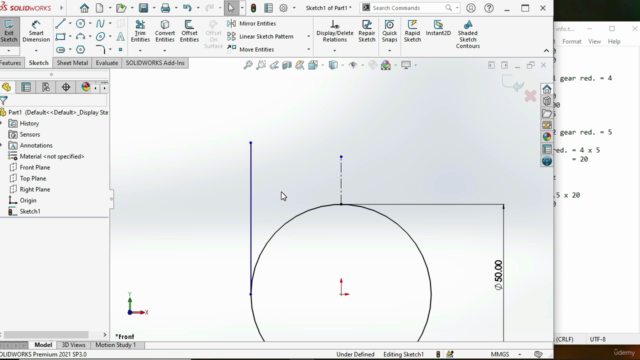Open the Options gear
This screenshot has height=360, width=640.
point(284,8)
